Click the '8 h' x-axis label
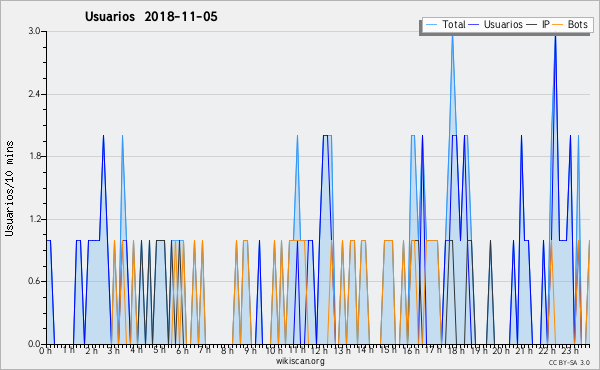The image size is (600, 370). pos(227,350)
